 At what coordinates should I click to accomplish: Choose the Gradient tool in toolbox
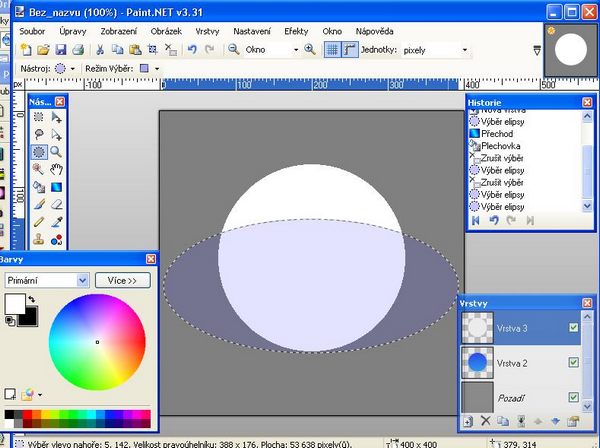(x=57, y=186)
